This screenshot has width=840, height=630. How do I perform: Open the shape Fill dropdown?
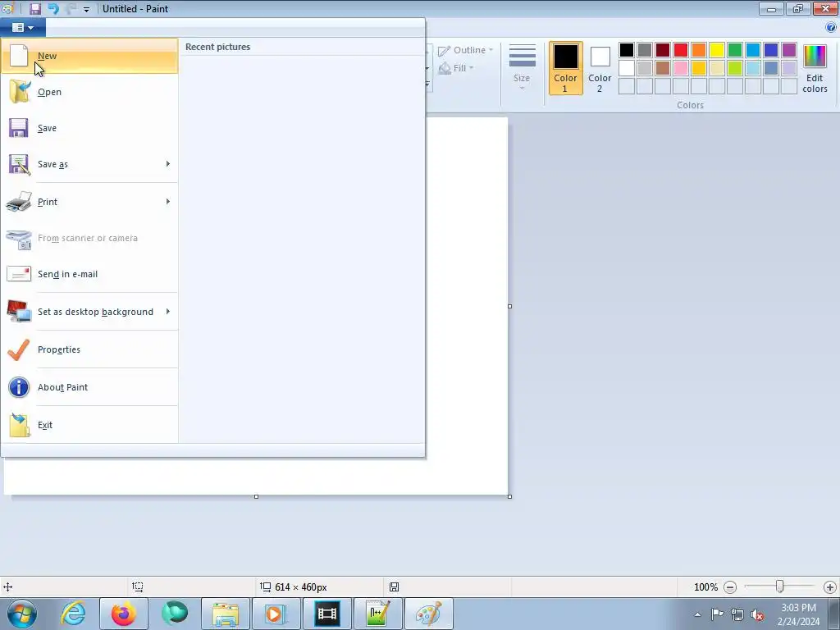(x=456, y=68)
